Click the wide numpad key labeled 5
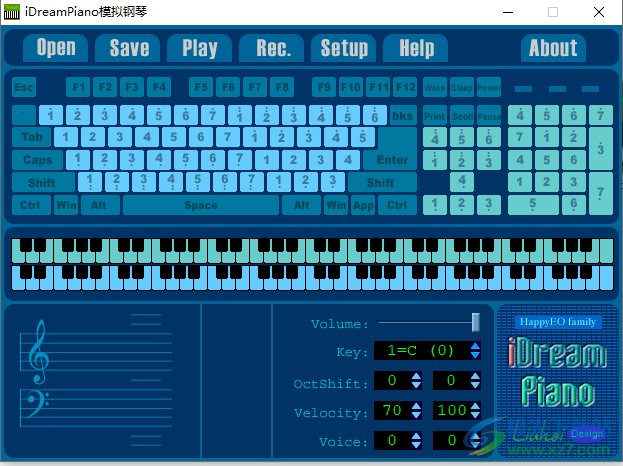This screenshot has height=466, width=623. 533,205
